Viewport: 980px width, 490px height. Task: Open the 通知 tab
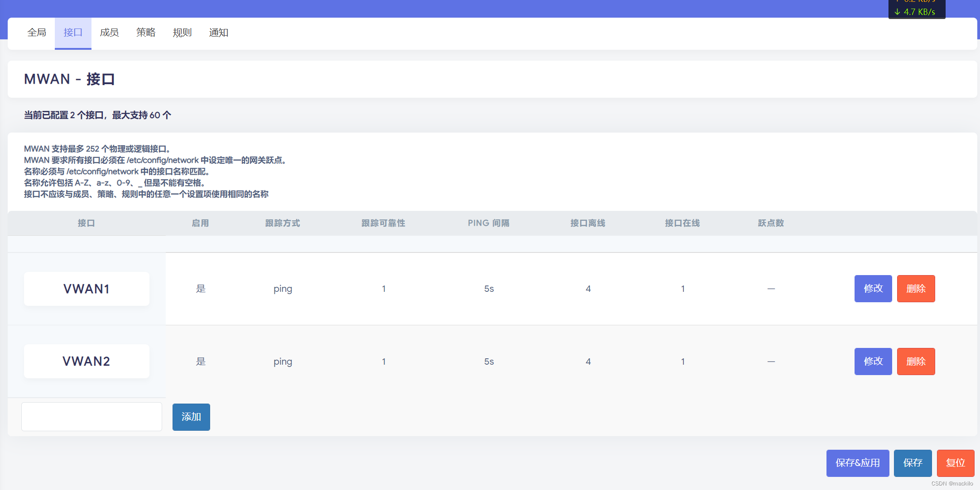218,33
